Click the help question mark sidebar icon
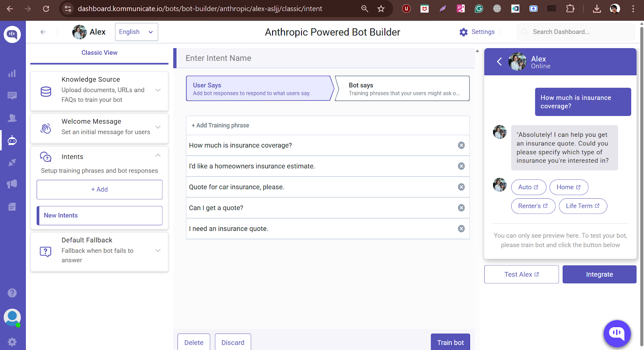Screen dimensions: 644x350 [x=12, y=293]
